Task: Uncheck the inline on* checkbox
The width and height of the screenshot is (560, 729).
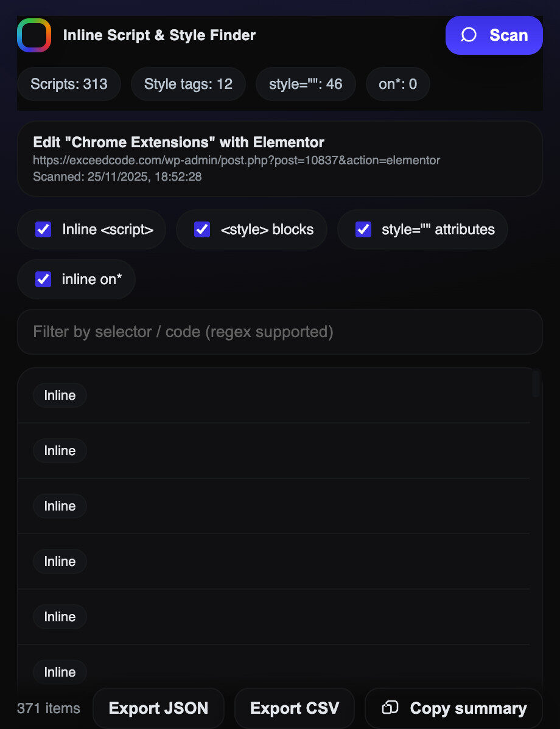Action: click(x=43, y=279)
